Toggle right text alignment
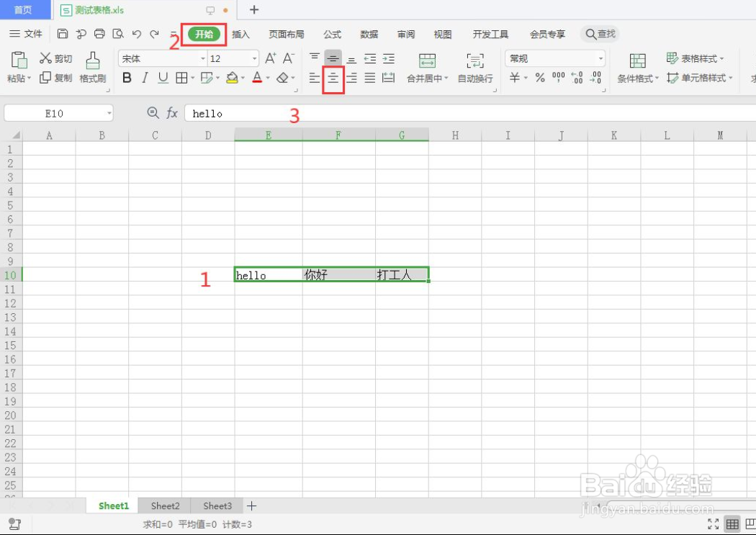The height and width of the screenshot is (535, 756). pos(351,77)
